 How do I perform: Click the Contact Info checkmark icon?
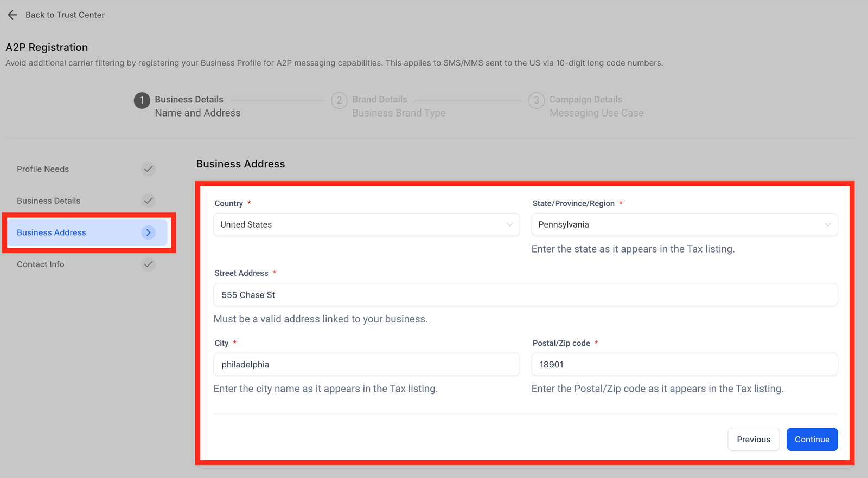[148, 264]
